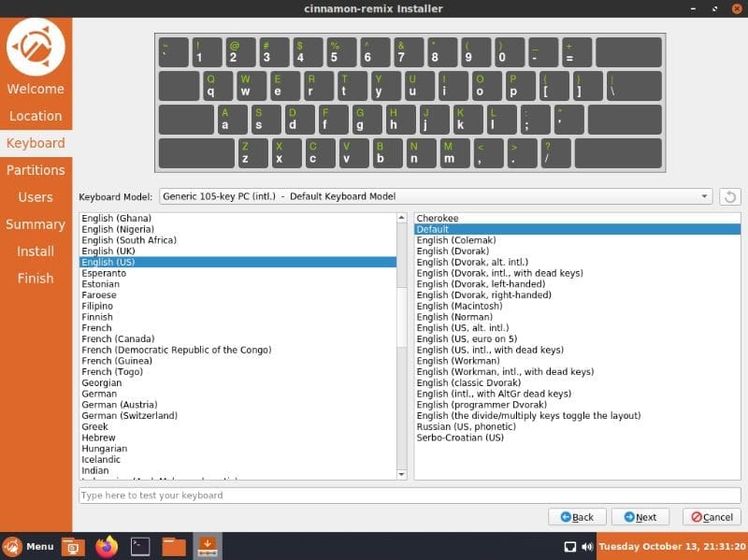Select Hungarian in the language list
Viewport: 748px width, 560px height.
[237, 449]
